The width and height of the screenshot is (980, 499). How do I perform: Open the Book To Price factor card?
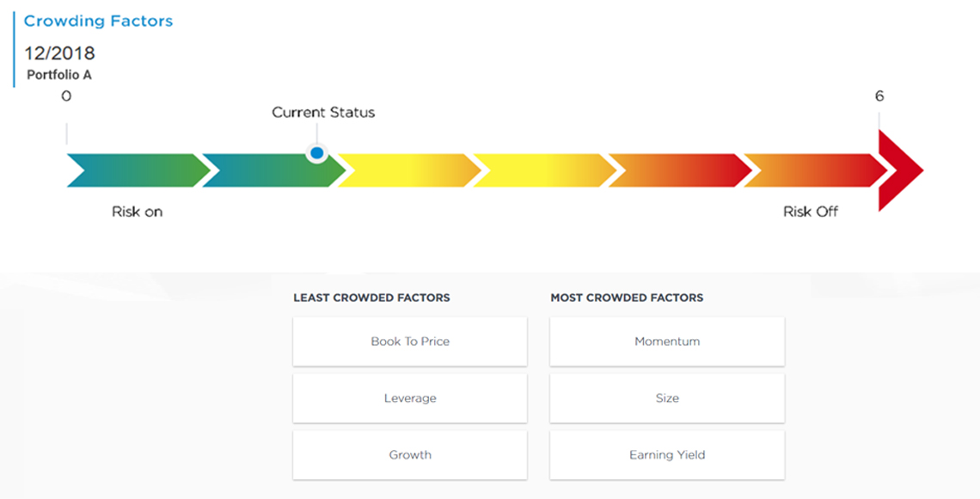[410, 342]
